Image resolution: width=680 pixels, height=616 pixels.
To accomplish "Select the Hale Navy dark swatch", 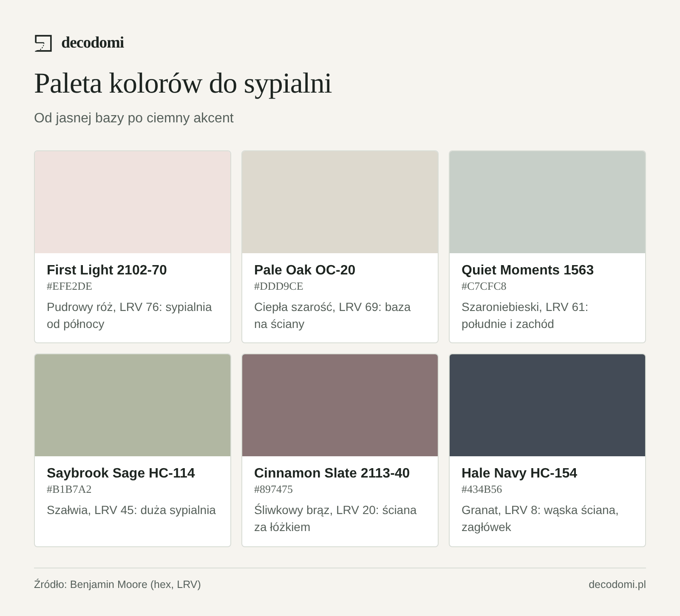I will [x=547, y=405].
